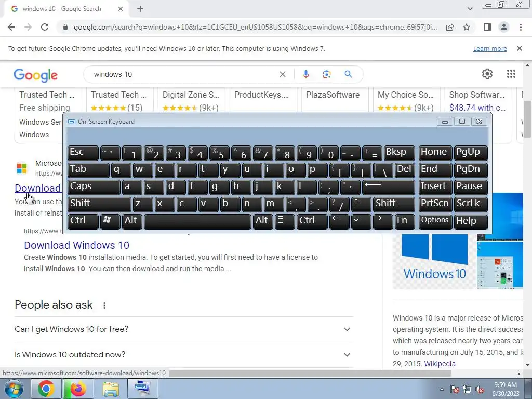This screenshot has height=399, width=532.
Task: Click in the Google search input field
Action: click(183, 74)
